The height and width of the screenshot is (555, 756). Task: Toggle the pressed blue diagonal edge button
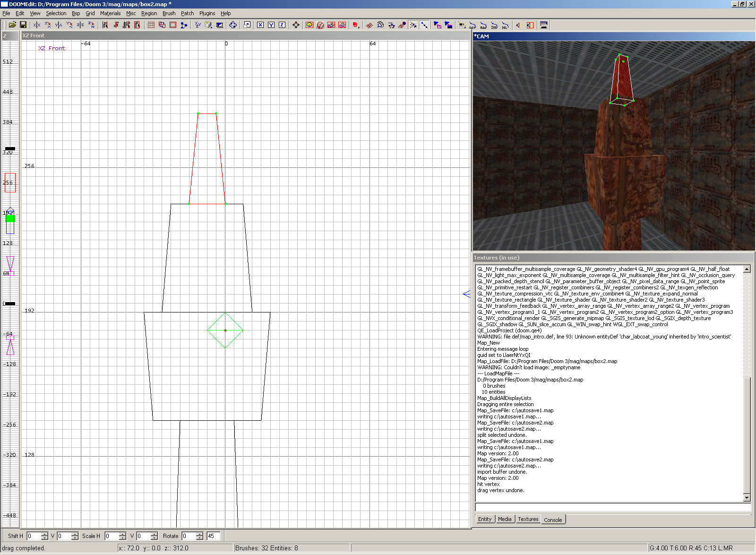pos(424,25)
